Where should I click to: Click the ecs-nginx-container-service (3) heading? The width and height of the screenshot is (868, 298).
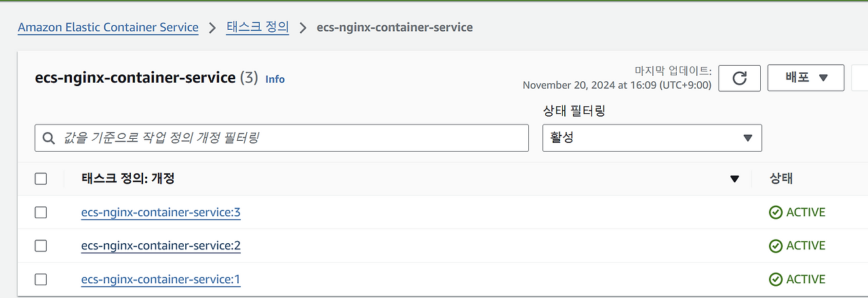[x=146, y=78]
